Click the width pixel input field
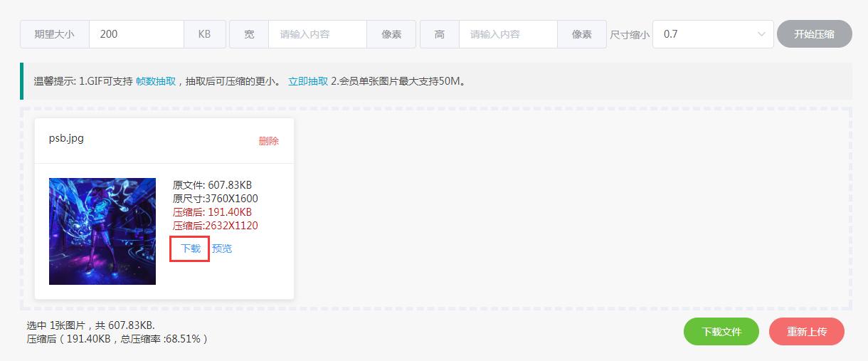The image size is (868, 361). (317, 34)
